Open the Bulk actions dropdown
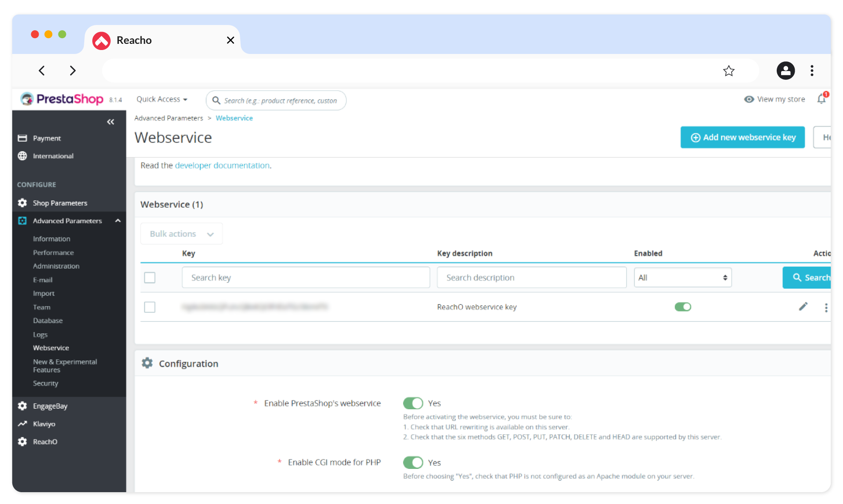The image size is (843, 504). pyautogui.click(x=181, y=234)
